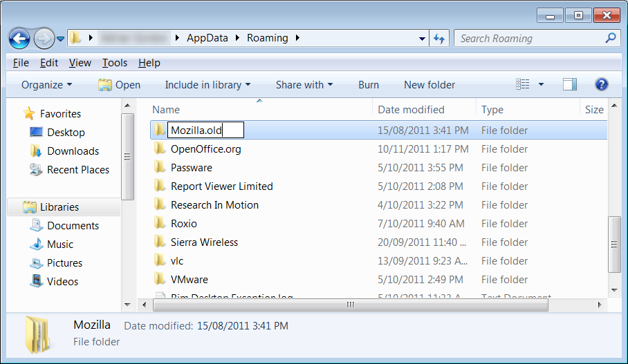Expand the arrow after Roaming breadcrumb
Screen dimensions: 628x364
click(x=297, y=38)
